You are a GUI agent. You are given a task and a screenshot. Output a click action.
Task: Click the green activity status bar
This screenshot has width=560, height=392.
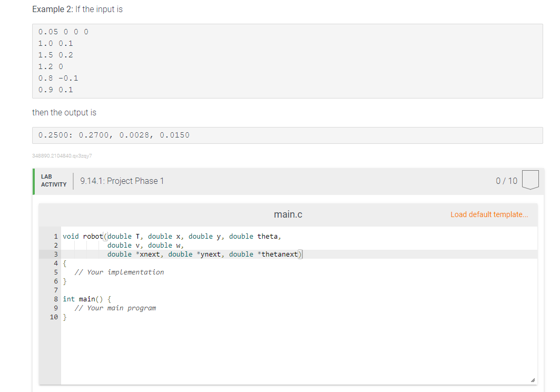[35, 181]
